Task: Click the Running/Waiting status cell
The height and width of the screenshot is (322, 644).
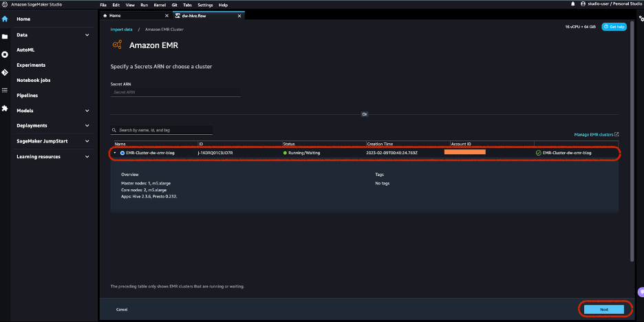Action: (x=301, y=153)
